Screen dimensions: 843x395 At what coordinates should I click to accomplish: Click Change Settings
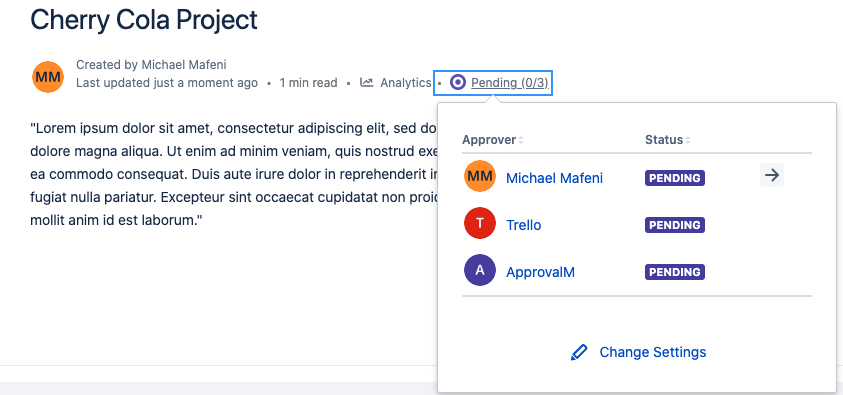click(653, 352)
